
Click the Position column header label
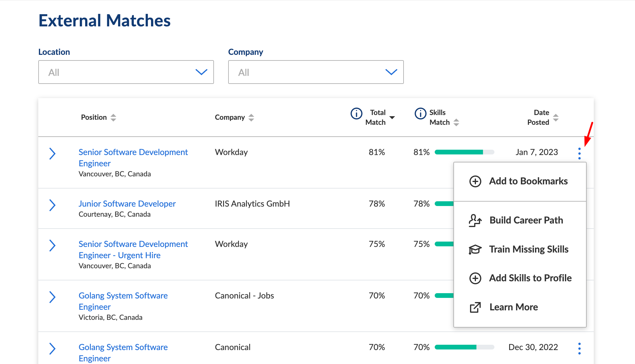pyautogui.click(x=94, y=117)
